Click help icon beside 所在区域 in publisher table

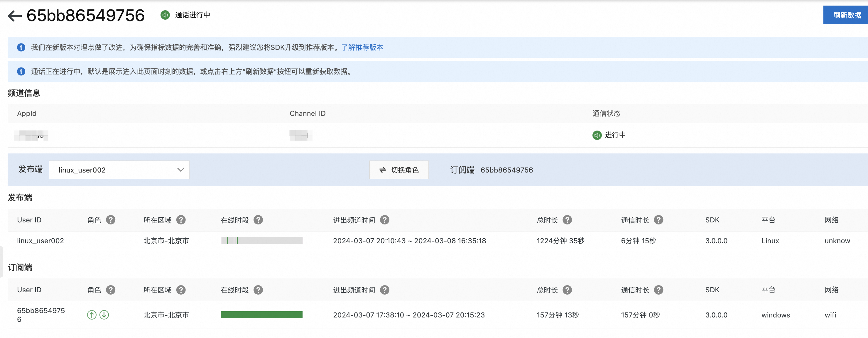point(181,220)
